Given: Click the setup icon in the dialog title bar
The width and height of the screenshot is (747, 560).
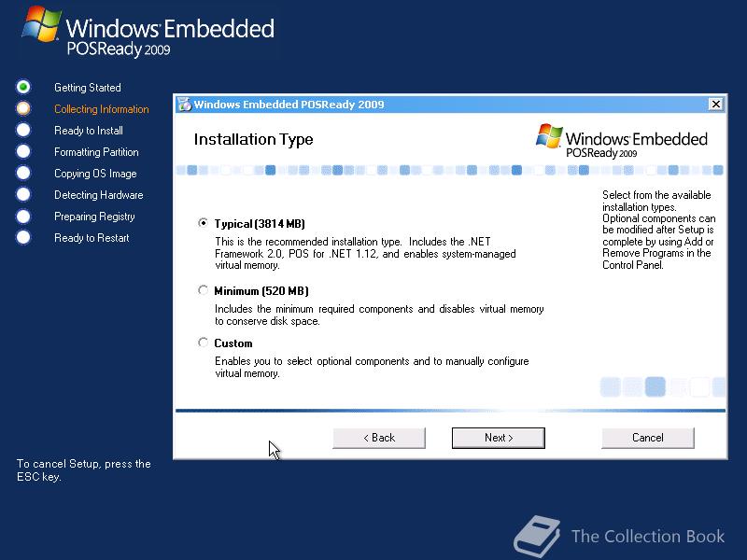Looking at the screenshot, I should (184, 105).
